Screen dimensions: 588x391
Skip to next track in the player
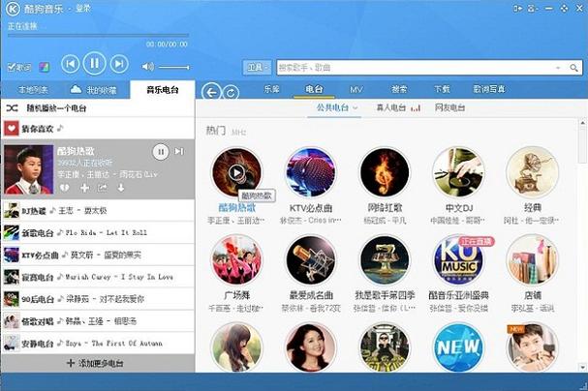(x=119, y=64)
